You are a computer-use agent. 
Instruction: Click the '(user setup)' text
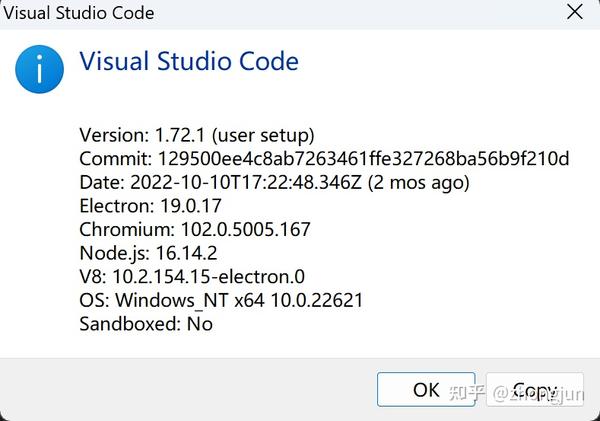[x=263, y=135]
